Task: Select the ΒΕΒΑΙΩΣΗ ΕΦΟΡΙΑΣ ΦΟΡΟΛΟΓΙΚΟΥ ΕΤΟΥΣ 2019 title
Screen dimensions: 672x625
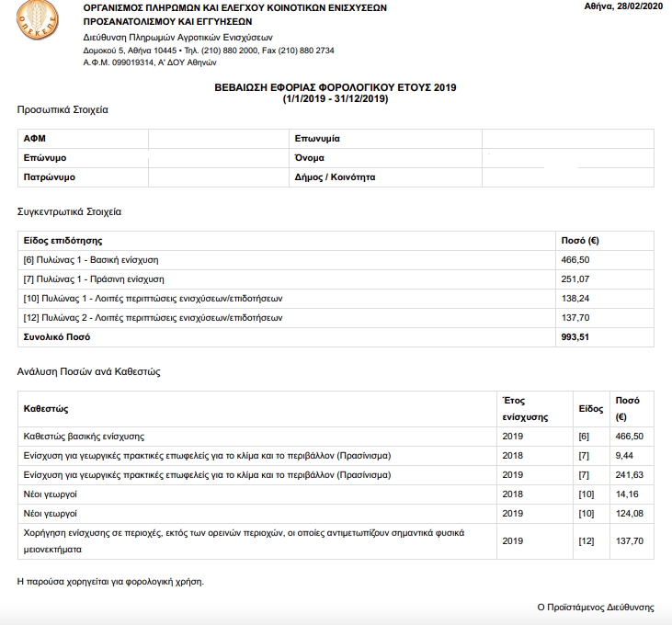Action: tap(336, 87)
